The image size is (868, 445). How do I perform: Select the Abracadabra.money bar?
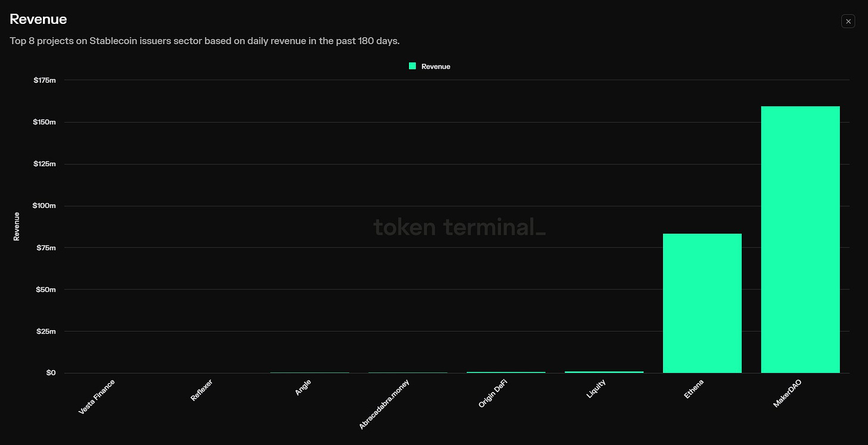pyautogui.click(x=407, y=372)
